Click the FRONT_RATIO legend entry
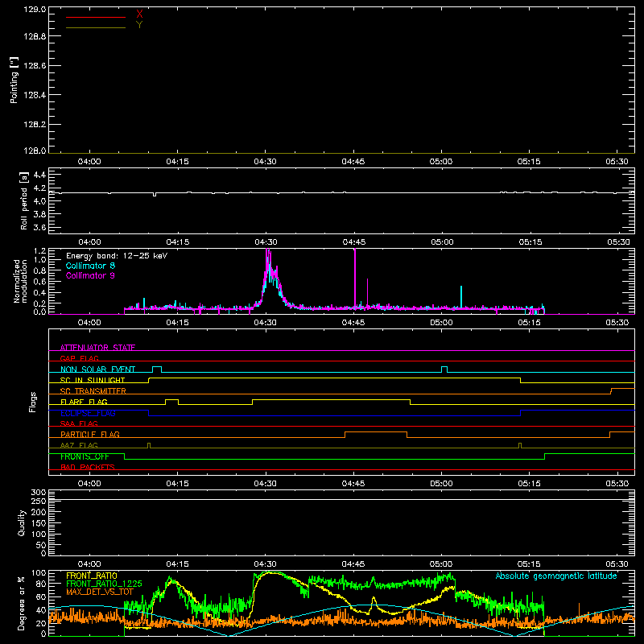This screenshot has height=644, width=644. pos(92,576)
